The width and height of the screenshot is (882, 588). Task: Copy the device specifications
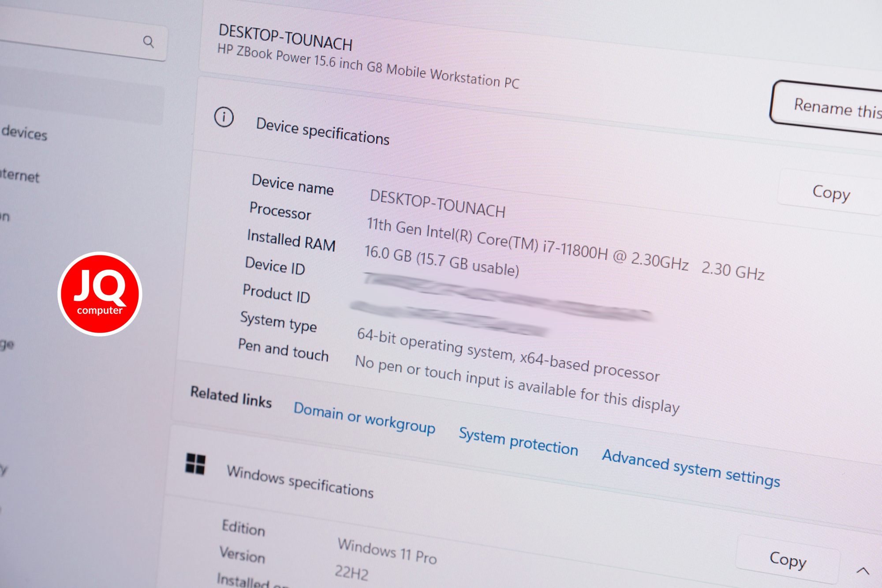coord(831,193)
